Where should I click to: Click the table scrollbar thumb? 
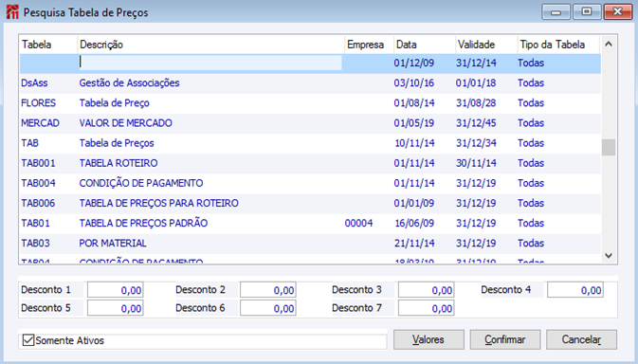tap(609, 147)
